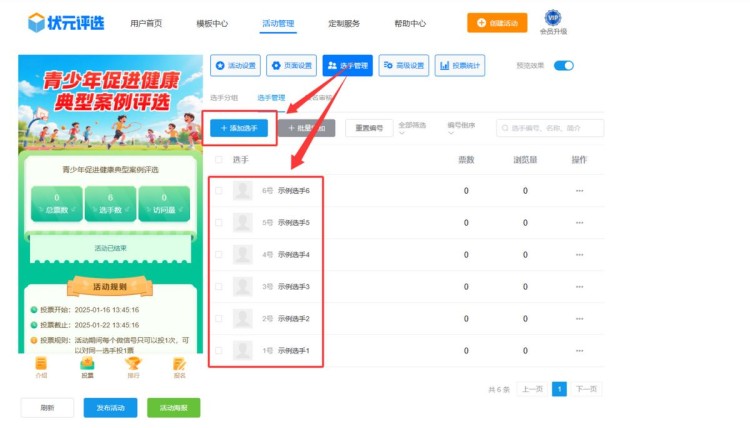Click the 状元评选 logo
750x428 pixels.
(66, 22)
